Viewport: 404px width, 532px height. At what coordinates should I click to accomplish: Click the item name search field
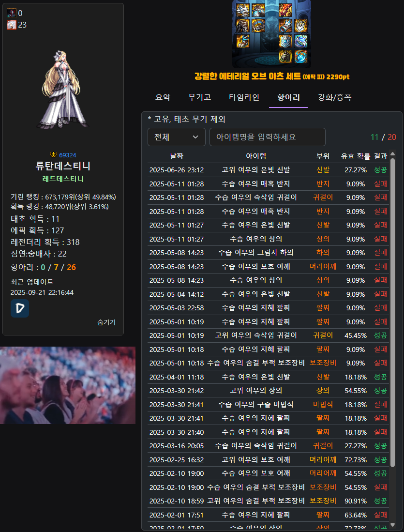(x=267, y=137)
